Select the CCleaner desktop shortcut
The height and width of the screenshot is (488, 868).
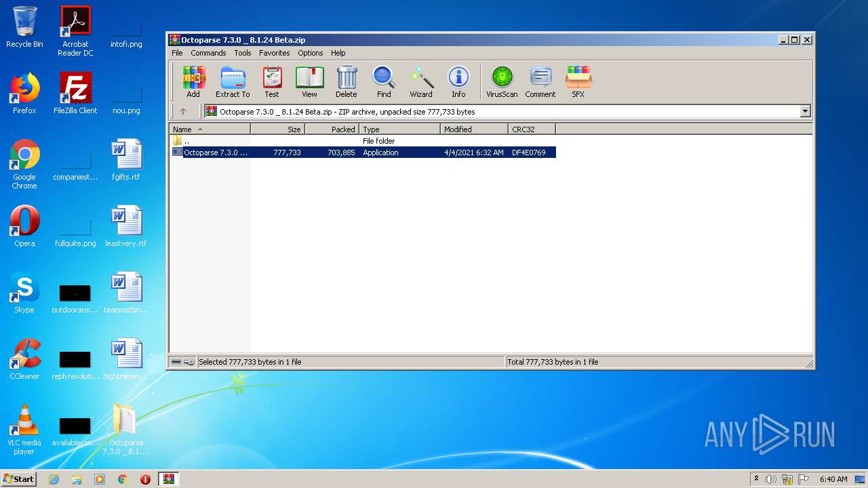[24, 359]
